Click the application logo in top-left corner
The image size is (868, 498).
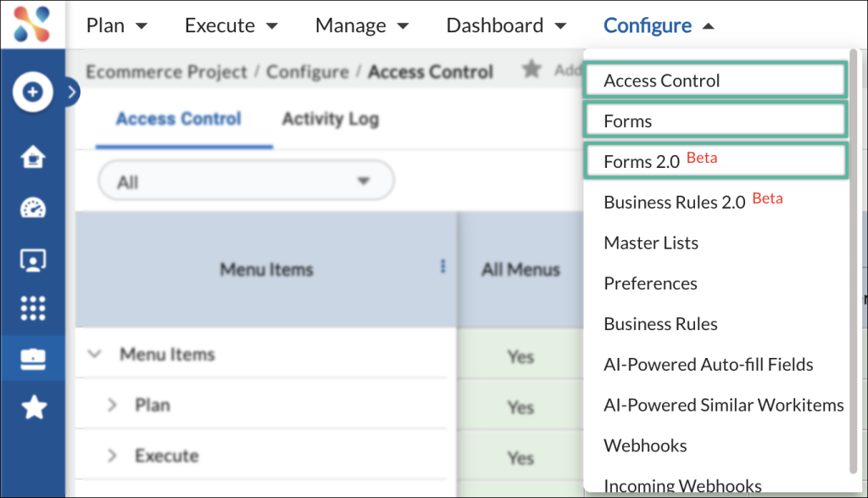32,25
